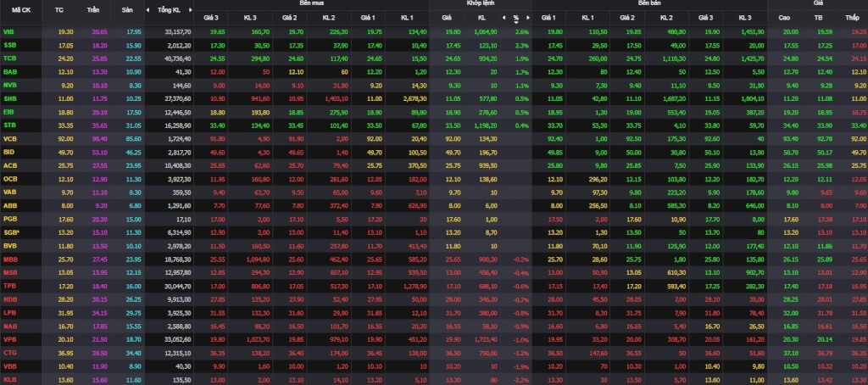
Task: Sort by the % change column header
Action: click(516, 18)
